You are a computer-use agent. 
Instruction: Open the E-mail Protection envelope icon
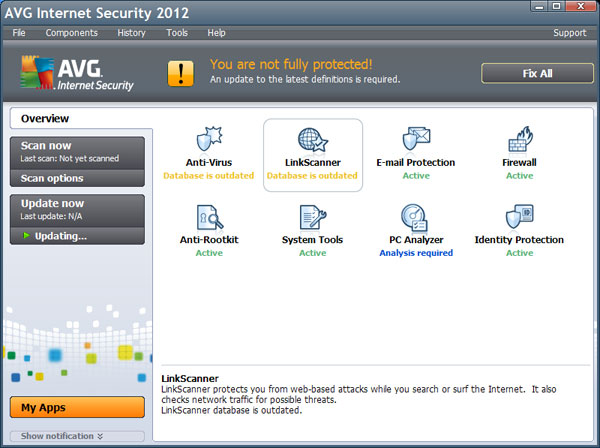[x=416, y=138]
